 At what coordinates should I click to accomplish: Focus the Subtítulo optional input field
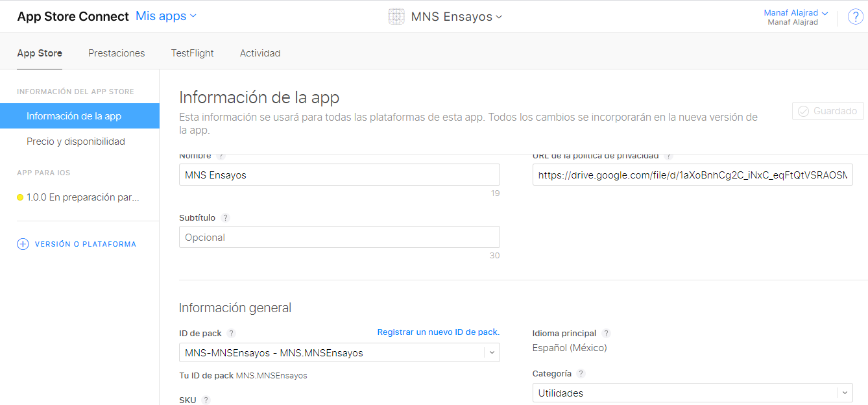coord(339,237)
